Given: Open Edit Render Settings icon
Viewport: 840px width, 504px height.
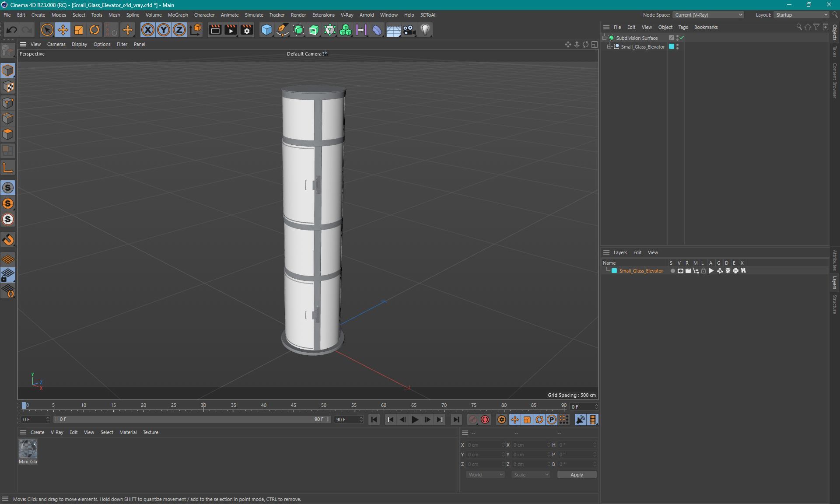Looking at the screenshot, I should [247, 30].
